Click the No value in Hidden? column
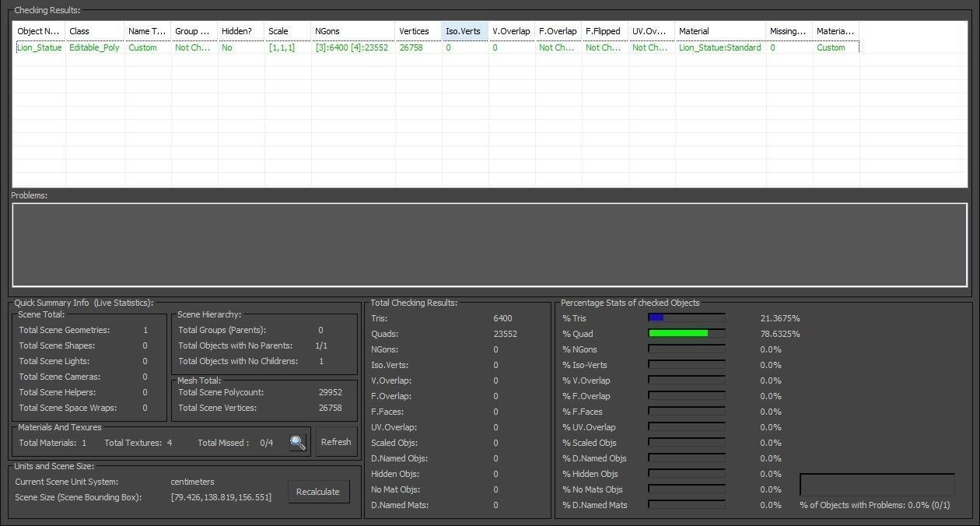The image size is (980, 526). [227, 47]
